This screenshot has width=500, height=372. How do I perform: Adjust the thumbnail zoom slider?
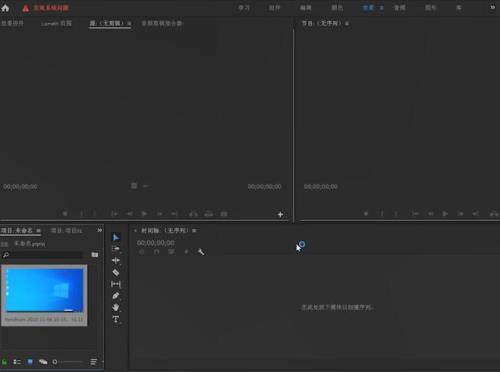[68, 362]
